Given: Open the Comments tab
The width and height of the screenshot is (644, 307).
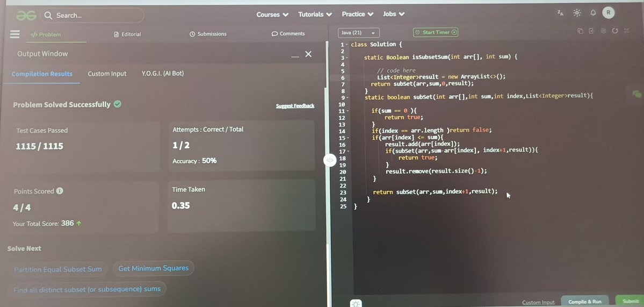Looking at the screenshot, I should [x=288, y=34].
